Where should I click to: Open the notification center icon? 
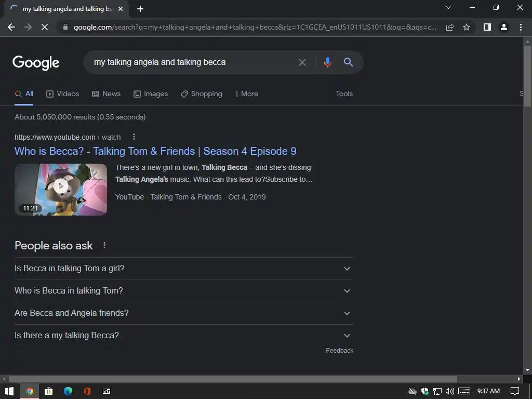515,391
